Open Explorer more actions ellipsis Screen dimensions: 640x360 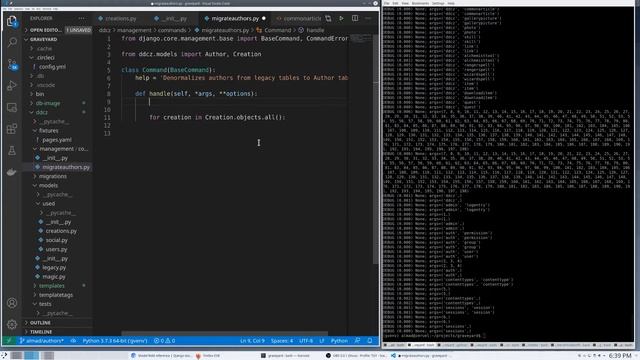[82, 18]
